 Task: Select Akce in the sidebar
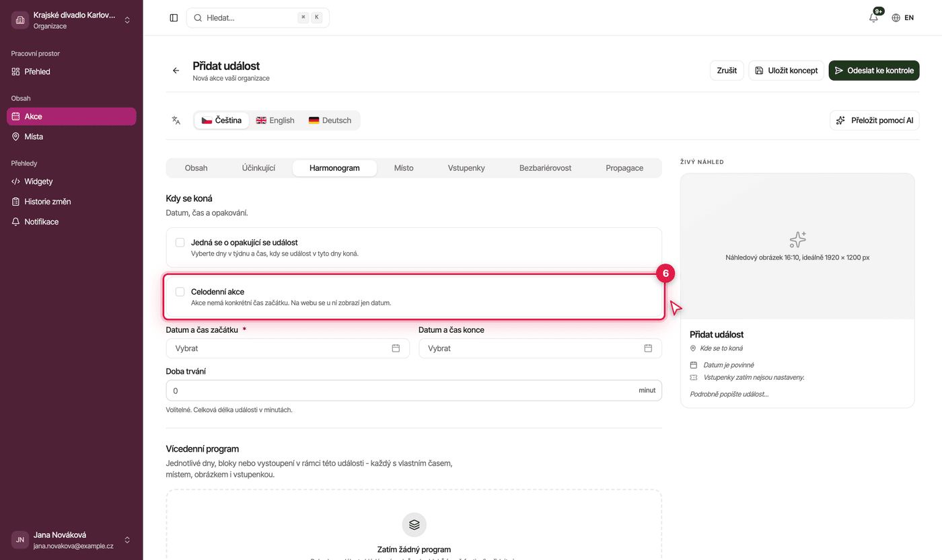click(71, 116)
